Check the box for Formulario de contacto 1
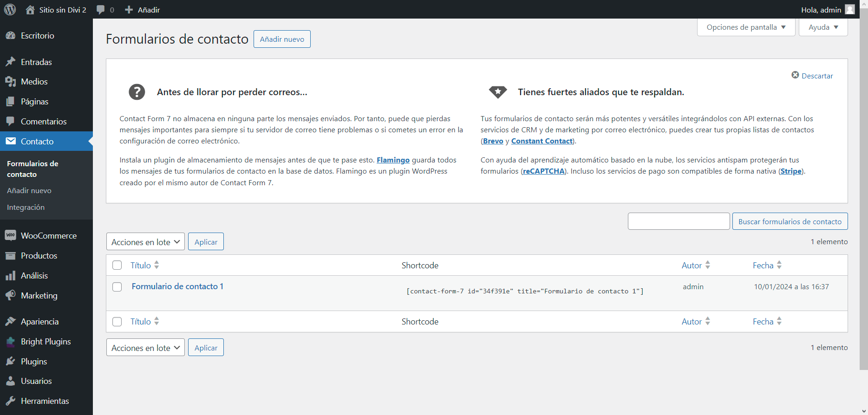 click(117, 287)
